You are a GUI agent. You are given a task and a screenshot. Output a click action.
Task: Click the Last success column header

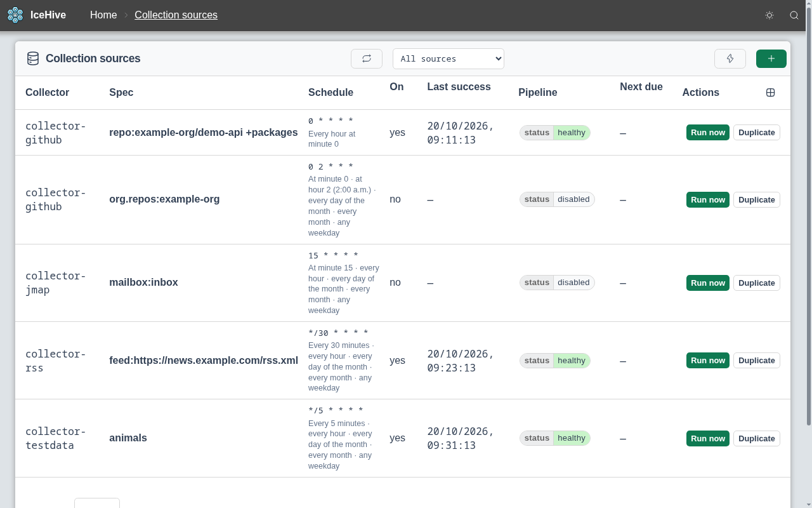(x=459, y=87)
